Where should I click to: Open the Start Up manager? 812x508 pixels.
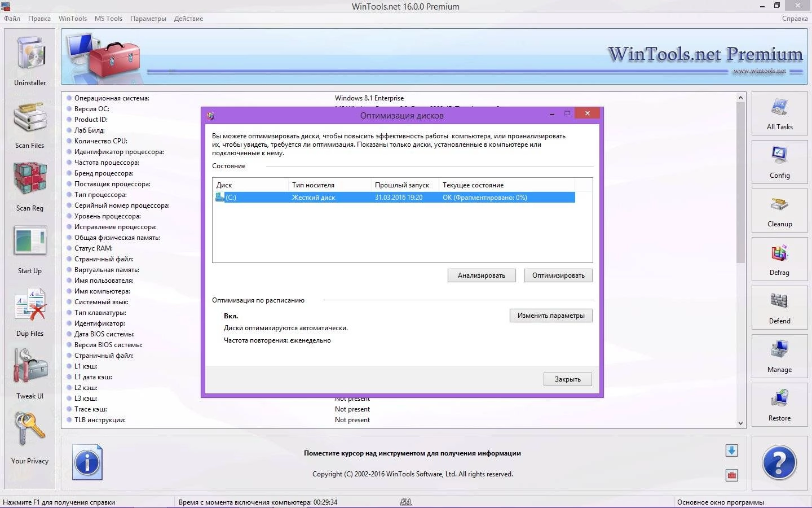click(30, 250)
